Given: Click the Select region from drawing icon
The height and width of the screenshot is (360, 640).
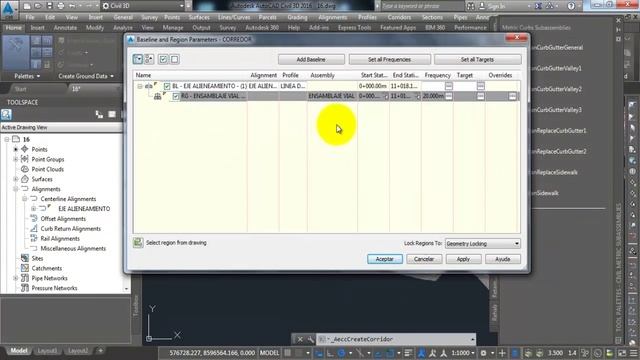Looking at the screenshot, I should [138, 242].
